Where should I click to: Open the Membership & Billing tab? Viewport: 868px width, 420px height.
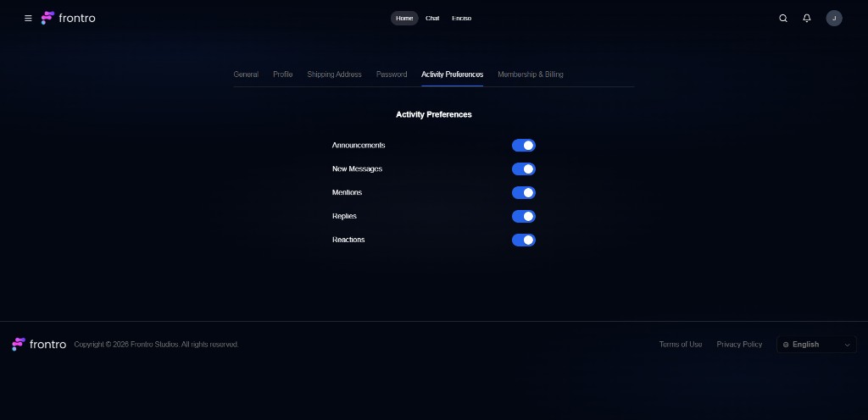tap(531, 74)
